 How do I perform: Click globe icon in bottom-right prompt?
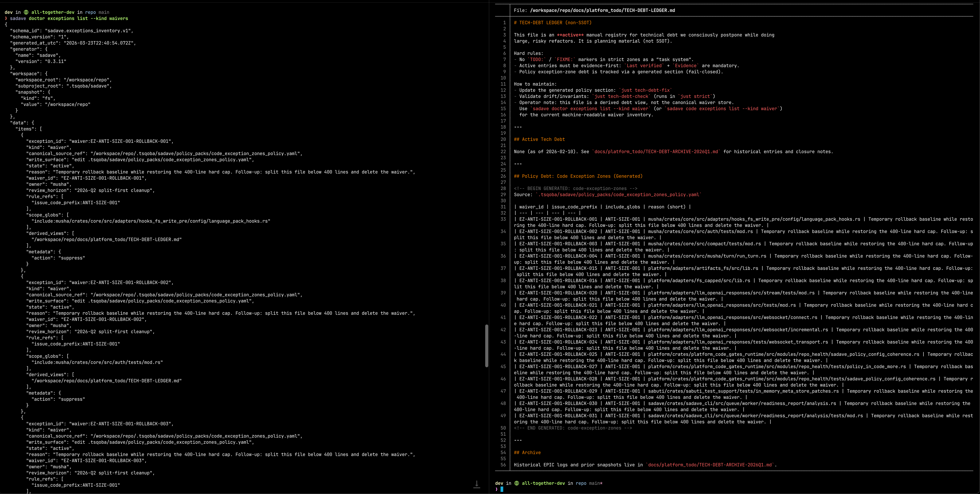coord(517,483)
